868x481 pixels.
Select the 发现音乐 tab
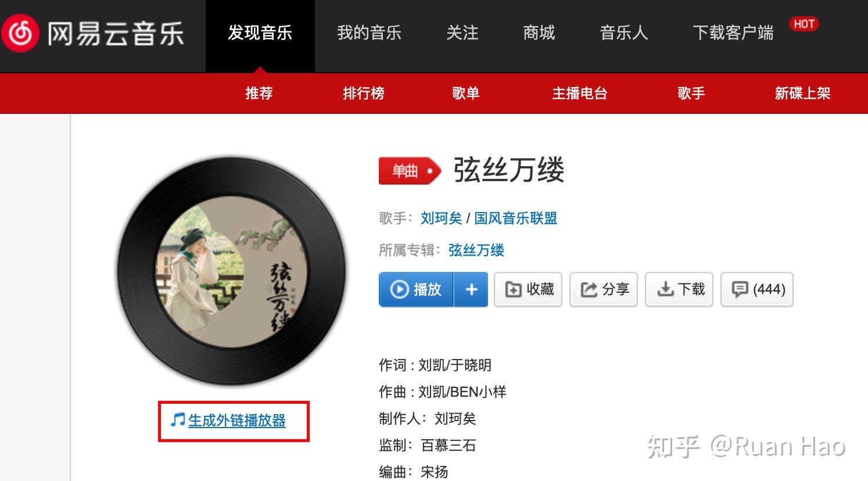260,33
